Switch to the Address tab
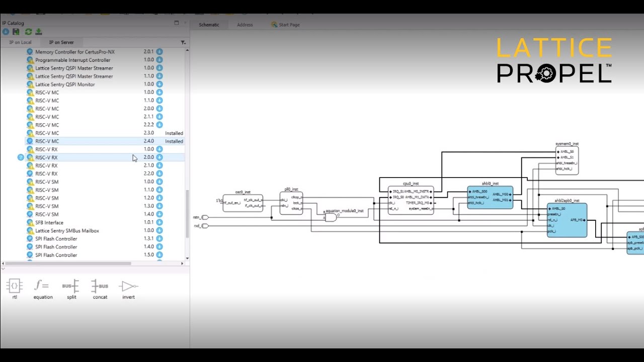The image size is (644, 362). 245,25
